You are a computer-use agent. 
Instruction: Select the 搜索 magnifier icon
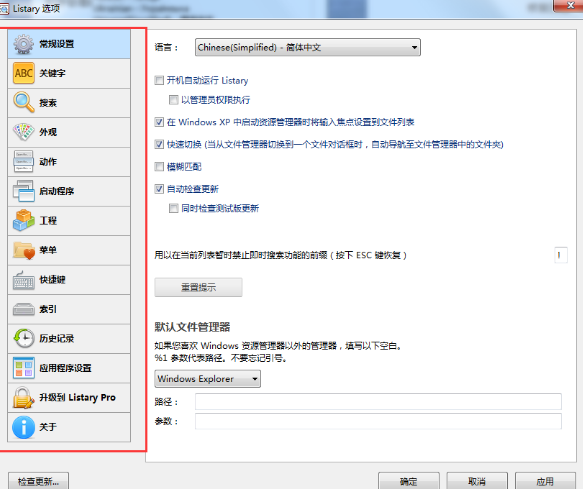click(24, 103)
